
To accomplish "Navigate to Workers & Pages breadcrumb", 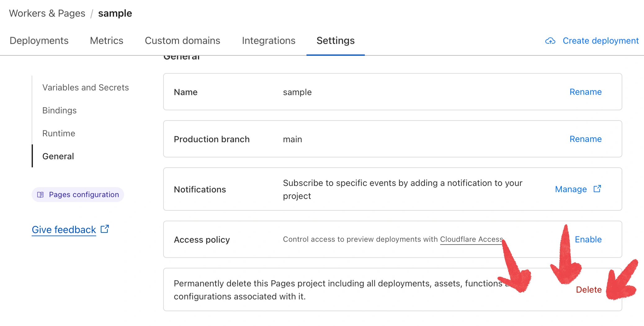I will pos(47,13).
